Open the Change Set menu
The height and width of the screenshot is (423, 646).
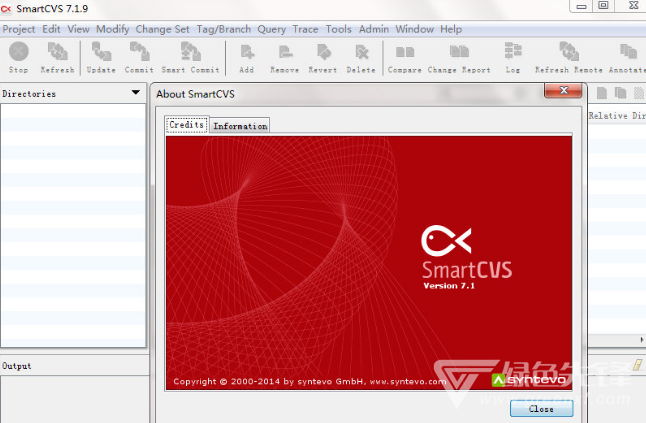coord(162,29)
